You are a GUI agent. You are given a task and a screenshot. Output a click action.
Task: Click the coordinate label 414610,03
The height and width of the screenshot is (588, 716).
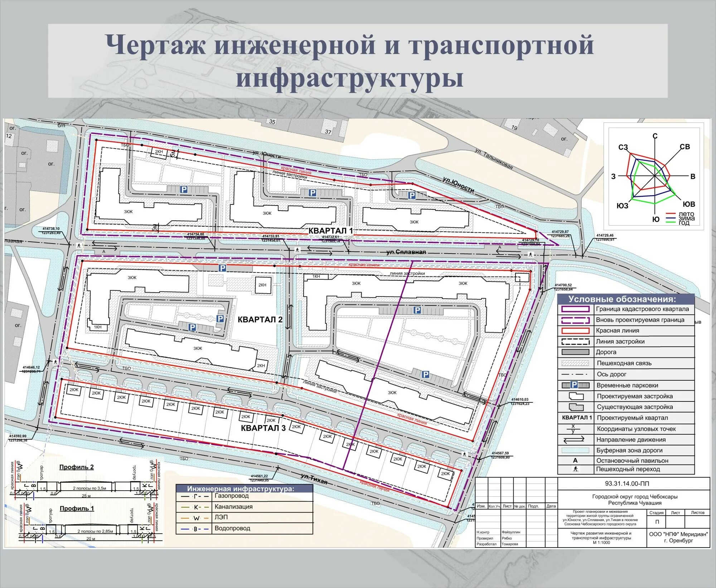(x=520, y=400)
